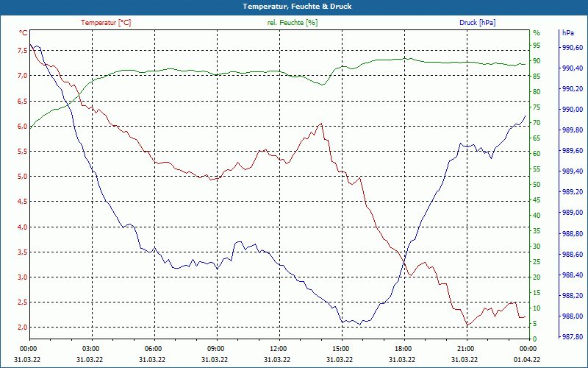Click the 988,00 pressure axis value
This screenshot has height=368, width=588.
point(573,316)
